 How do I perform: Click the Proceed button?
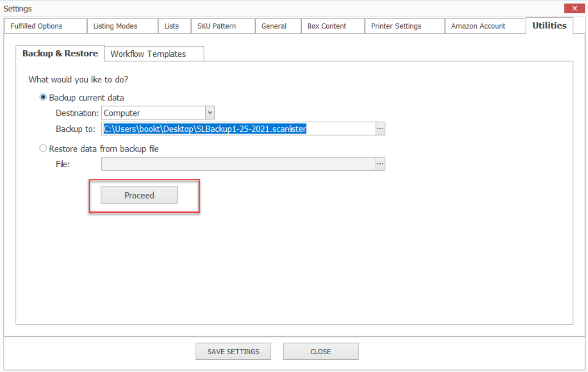(139, 195)
